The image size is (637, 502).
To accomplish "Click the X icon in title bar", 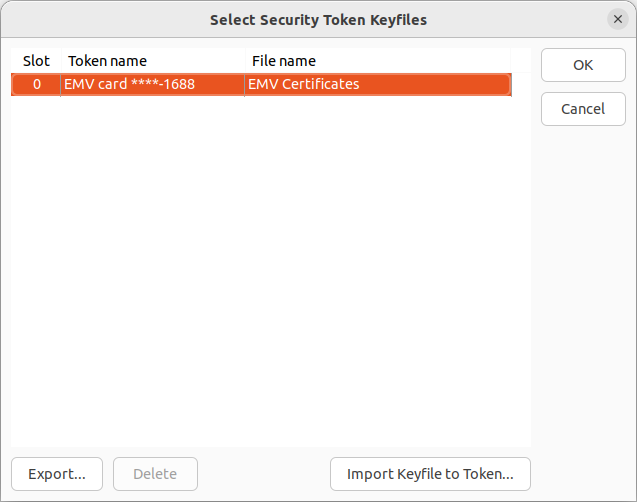I will pyautogui.click(x=618, y=19).
